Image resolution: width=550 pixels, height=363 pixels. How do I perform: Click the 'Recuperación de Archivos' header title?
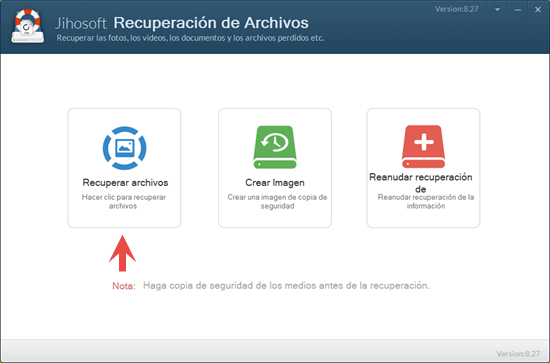[x=211, y=23]
